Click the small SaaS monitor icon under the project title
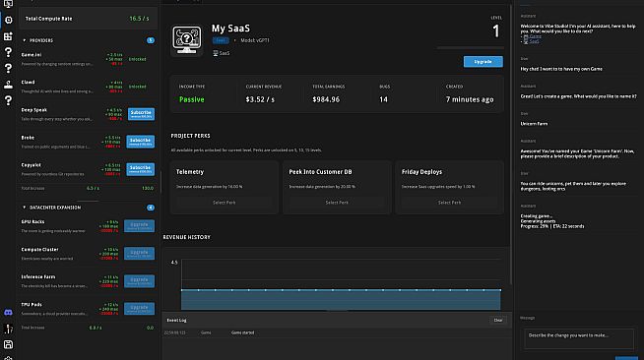 point(216,53)
